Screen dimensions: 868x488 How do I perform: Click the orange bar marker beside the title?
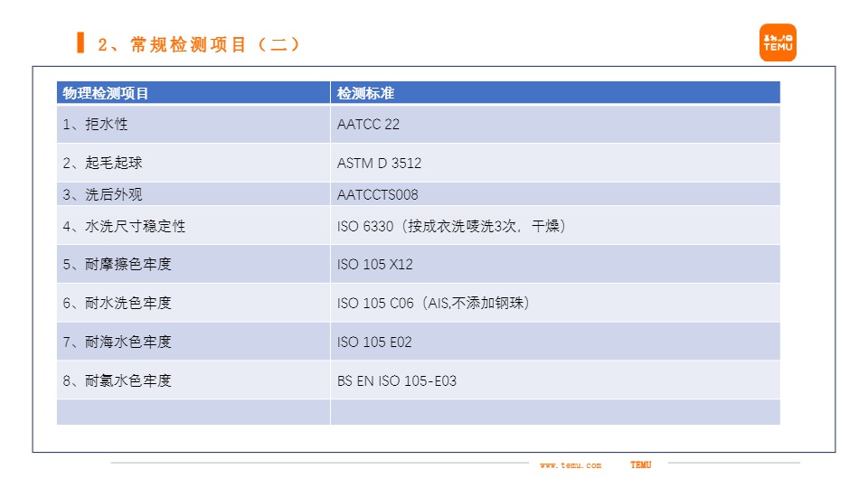pos(80,42)
